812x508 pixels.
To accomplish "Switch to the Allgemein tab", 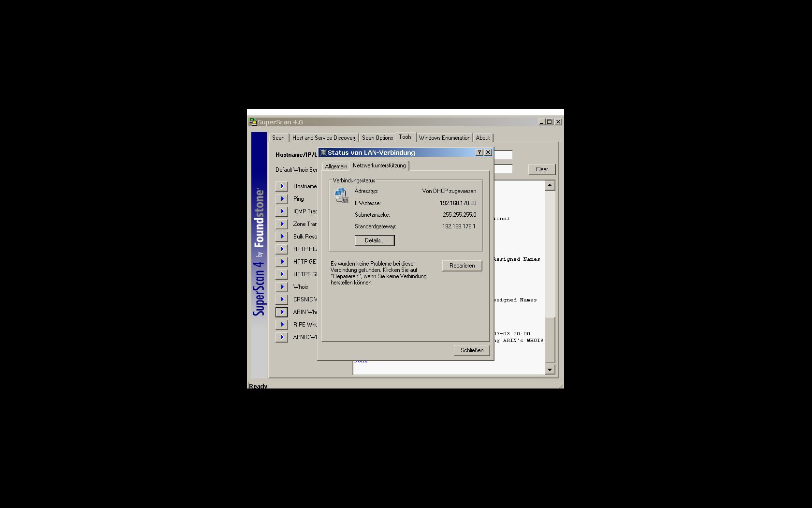I will pyautogui.click(x=336, y=166).
